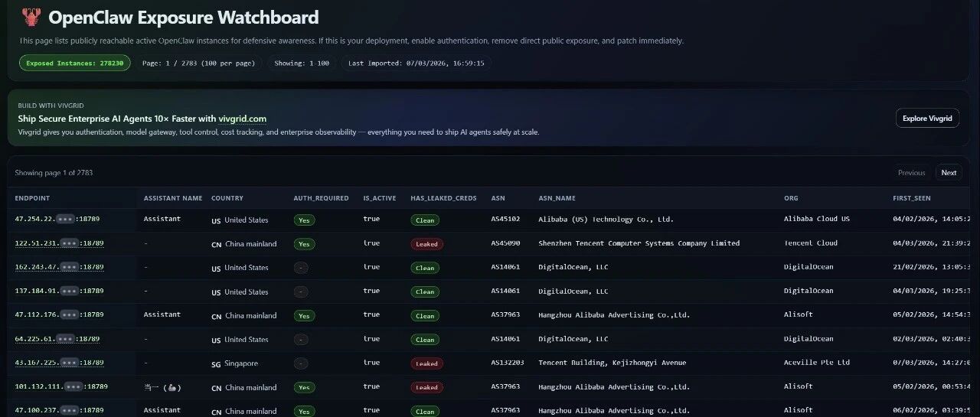980x417 pixels.
Task: Click the ASN column header
Action: coord(498,198)
